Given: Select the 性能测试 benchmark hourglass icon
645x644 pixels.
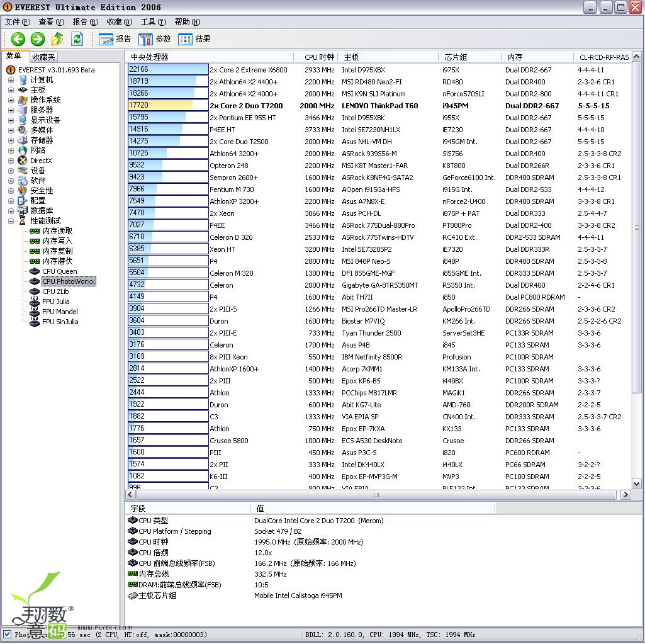Looking at the screenshot, I should coord(23,221).
